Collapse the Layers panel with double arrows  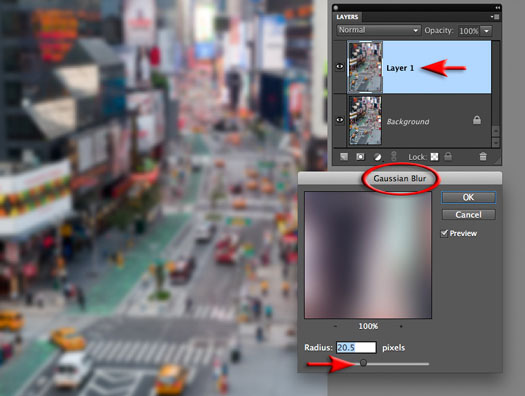click(498, 7)
